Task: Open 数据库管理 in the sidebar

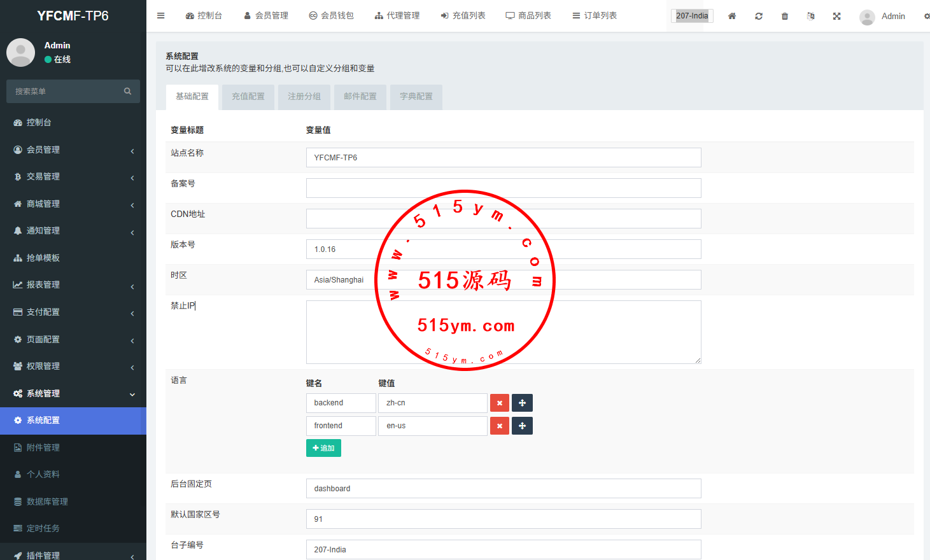Action: 47,501
